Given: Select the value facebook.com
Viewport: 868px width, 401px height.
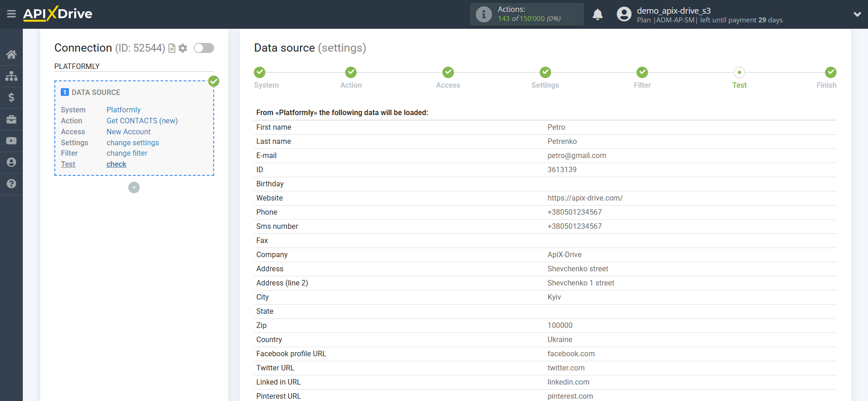Looking at the screenshot, I should [x=571, y=354].
